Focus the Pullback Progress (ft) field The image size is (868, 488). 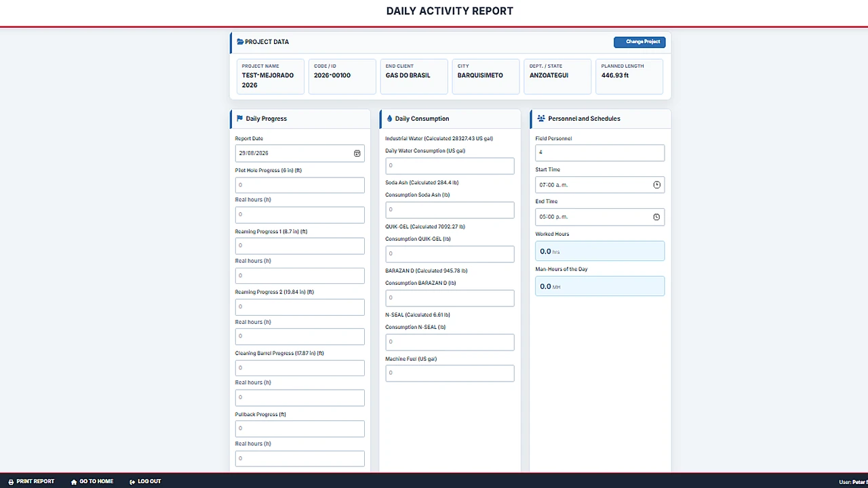coord(300,428)
